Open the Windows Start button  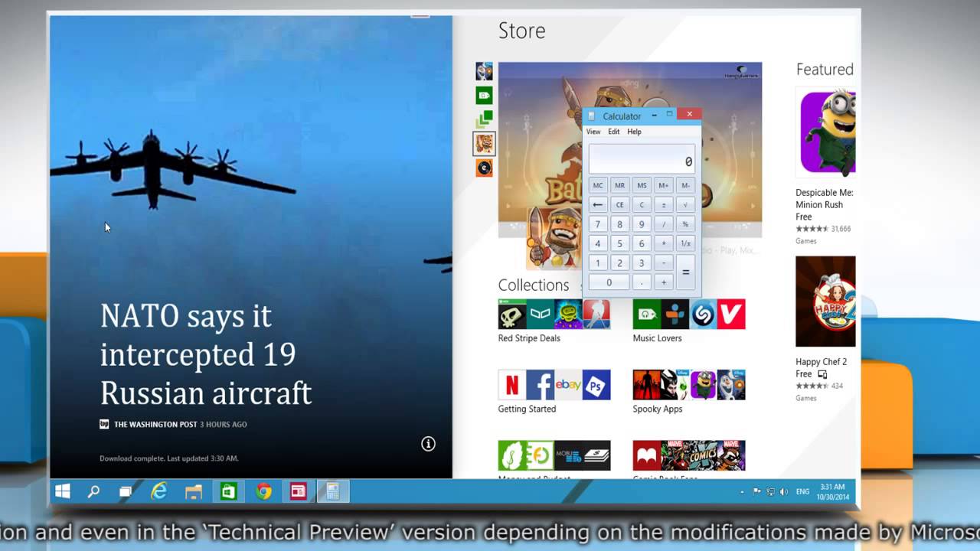point(63,491)
